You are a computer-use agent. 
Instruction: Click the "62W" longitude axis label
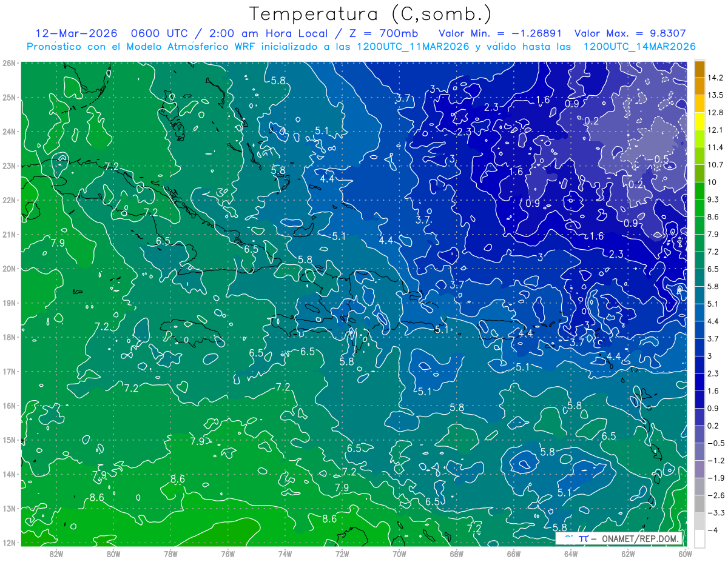click(627, 554)
